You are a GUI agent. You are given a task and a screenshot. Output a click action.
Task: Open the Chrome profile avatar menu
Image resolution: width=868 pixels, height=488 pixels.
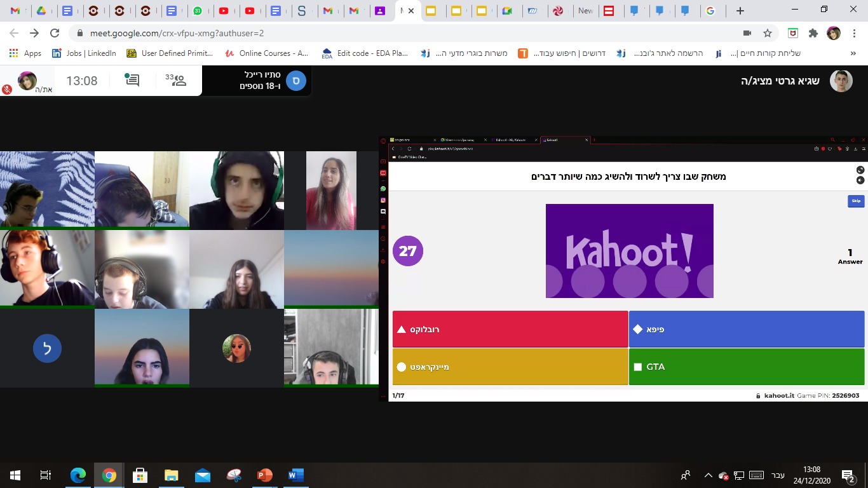pyautogui.click(x=833, y=33)
